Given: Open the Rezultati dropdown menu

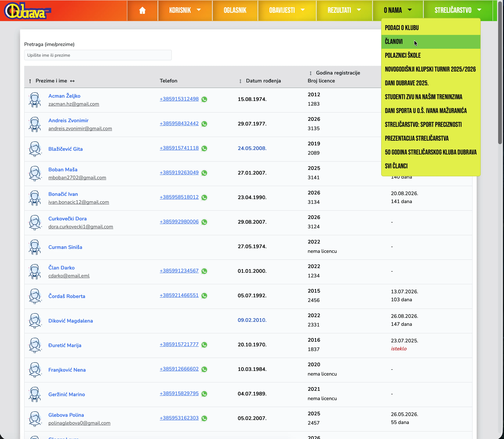Looking at the screenshot, I should pos(344,10).
